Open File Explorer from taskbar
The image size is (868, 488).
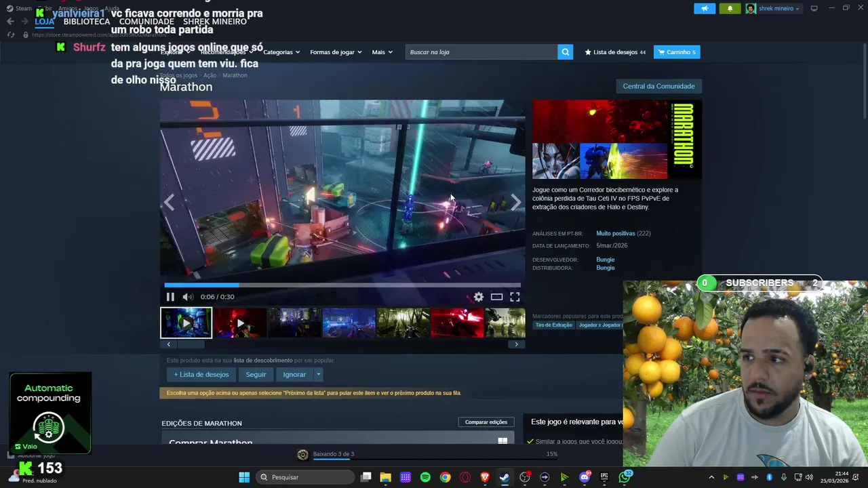(x=386, y=477)
